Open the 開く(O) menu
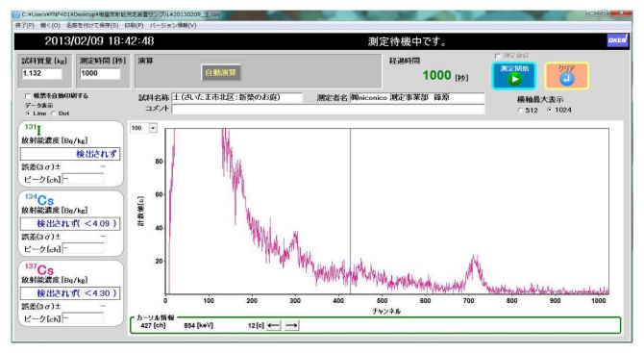 coord(50,25)
